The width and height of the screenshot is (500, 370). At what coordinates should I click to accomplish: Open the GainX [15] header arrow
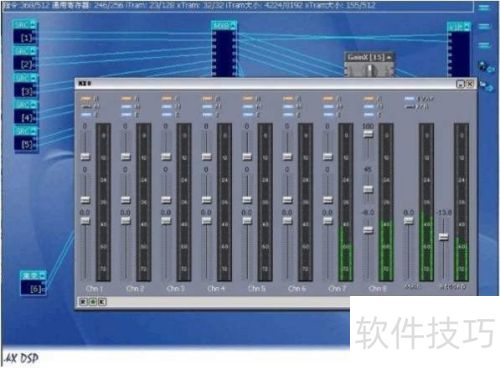pos(388,57)
